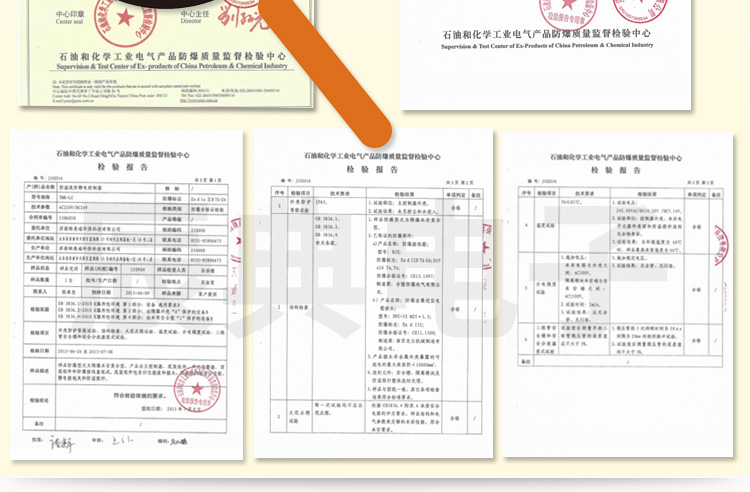Click the red star seal on the green certificate

point(125,20)
